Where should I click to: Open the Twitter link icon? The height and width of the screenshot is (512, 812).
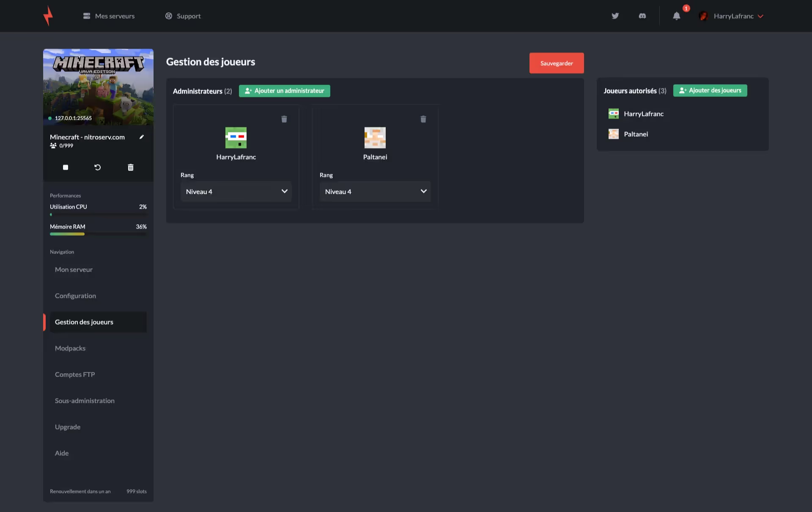point(615,16)
